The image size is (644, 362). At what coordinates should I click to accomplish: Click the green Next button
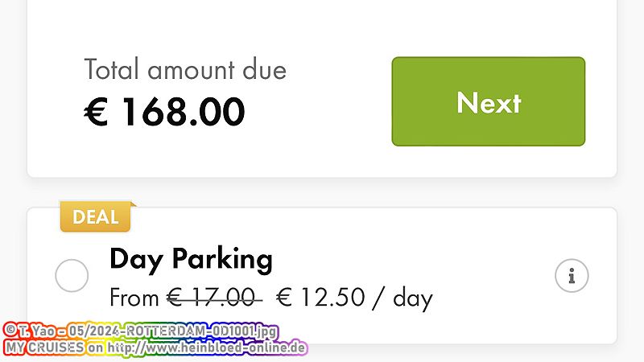pyautogui.click(x=489, y=101)
